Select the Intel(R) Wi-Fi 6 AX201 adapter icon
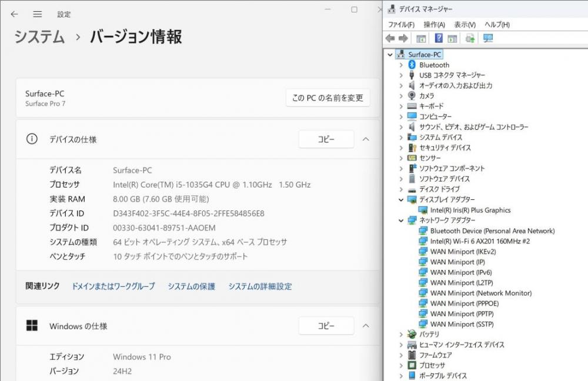Image resolution: width=588 pixels, height=381 pixels. tap(423, 241)
